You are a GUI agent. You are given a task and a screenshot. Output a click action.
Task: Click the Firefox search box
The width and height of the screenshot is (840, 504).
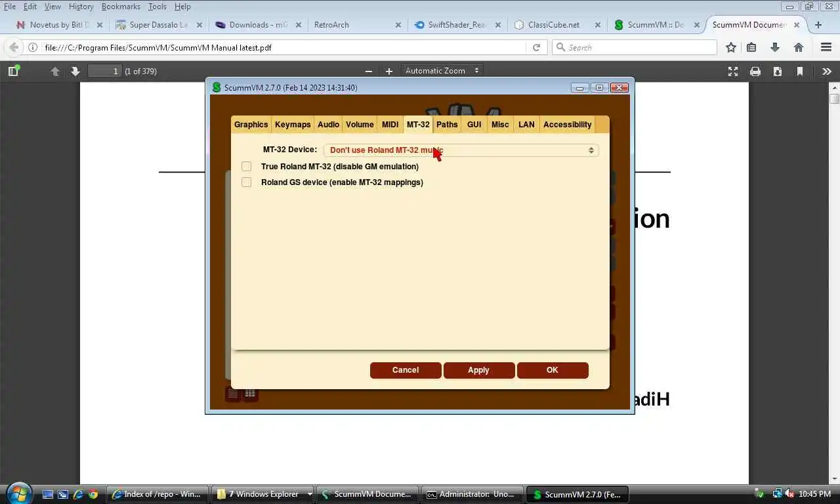pos(634,47)
